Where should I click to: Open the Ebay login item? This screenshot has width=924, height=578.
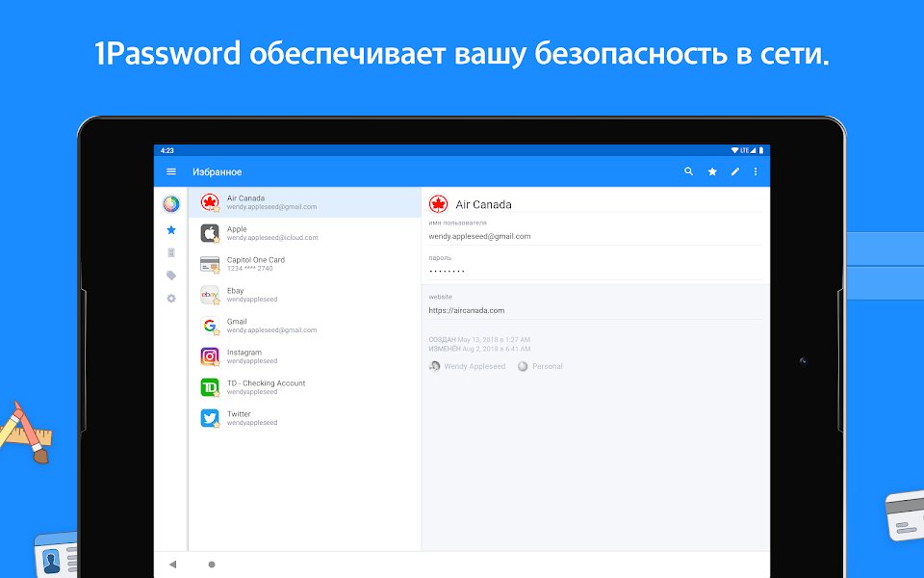[x=305, y=295]
